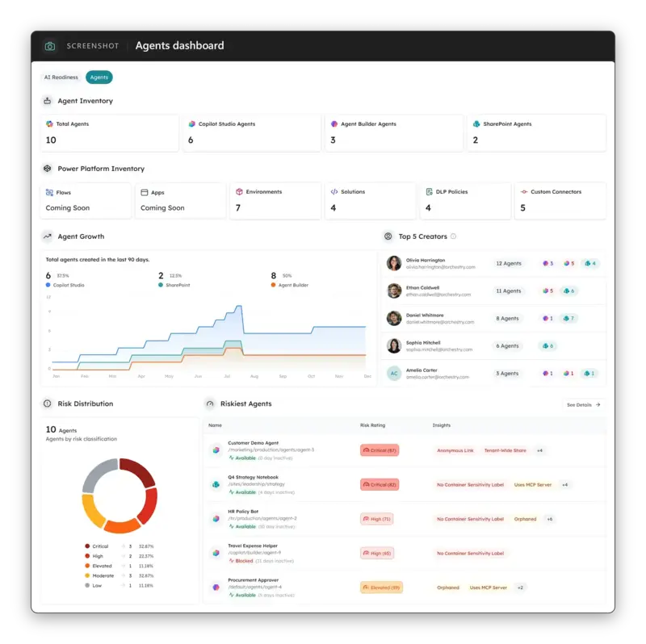Click the 8 Agents badge for Daniel
The width and height of the screenshot is (646, 644).
507,319
